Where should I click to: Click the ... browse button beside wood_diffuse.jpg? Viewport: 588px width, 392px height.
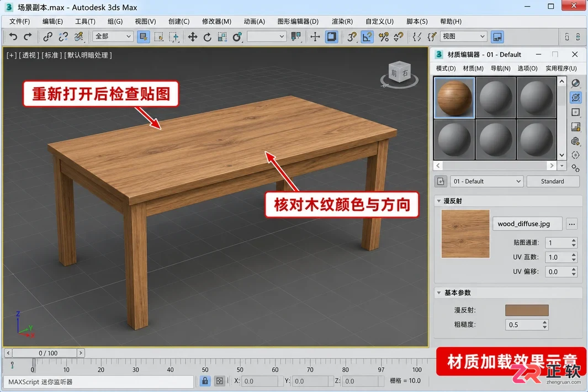(x=571, y=224)
